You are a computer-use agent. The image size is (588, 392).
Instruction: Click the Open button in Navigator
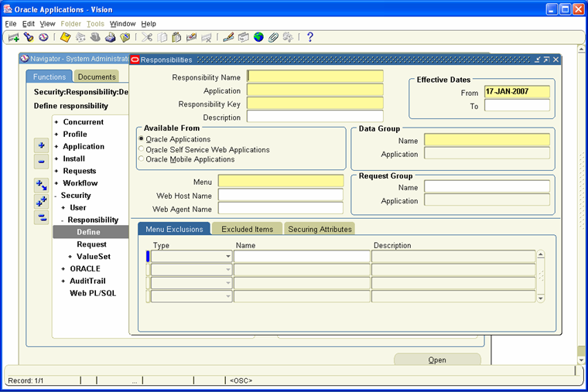click(x=437, y=359)
